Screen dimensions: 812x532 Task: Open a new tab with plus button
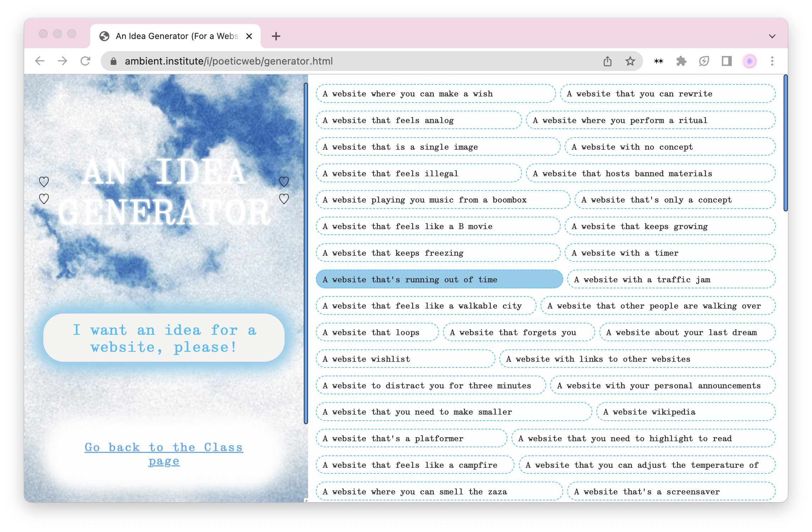(276, 36)
